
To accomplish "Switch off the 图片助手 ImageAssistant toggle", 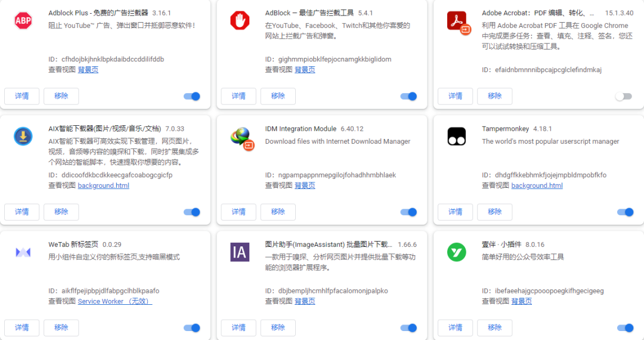I will pyautogui.click(x=408, y=328).
